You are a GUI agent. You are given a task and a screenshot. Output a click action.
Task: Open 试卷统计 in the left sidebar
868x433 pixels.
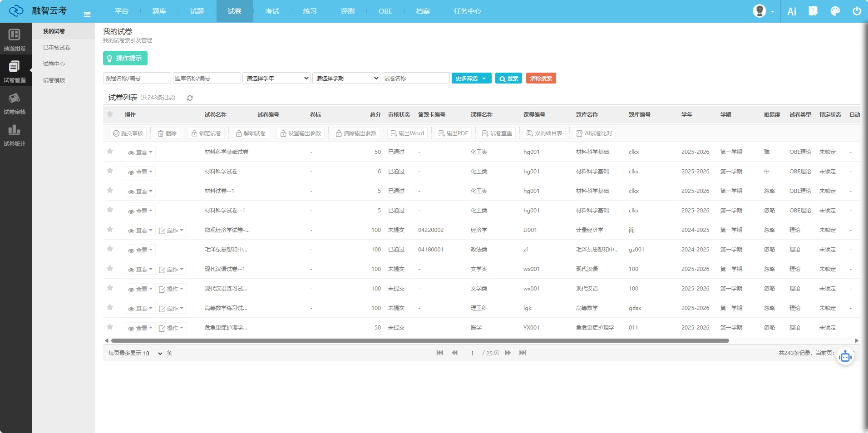point(15,136)
